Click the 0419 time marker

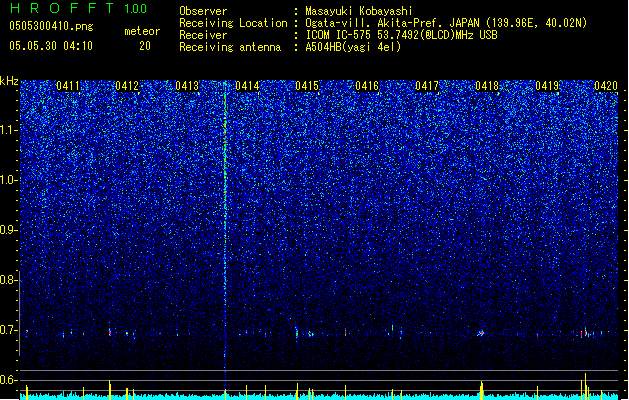pos(547,86)
